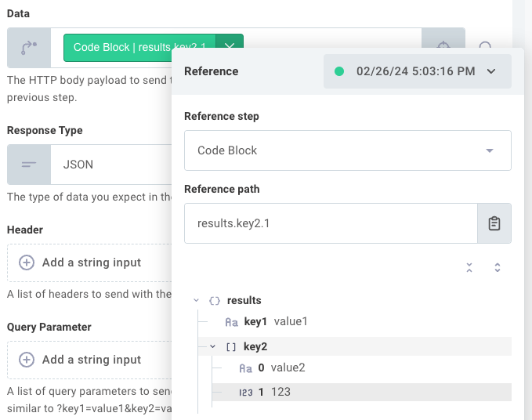Click the target icon in Data field
The image size is (532, 420).
click(x=443, y=43)
